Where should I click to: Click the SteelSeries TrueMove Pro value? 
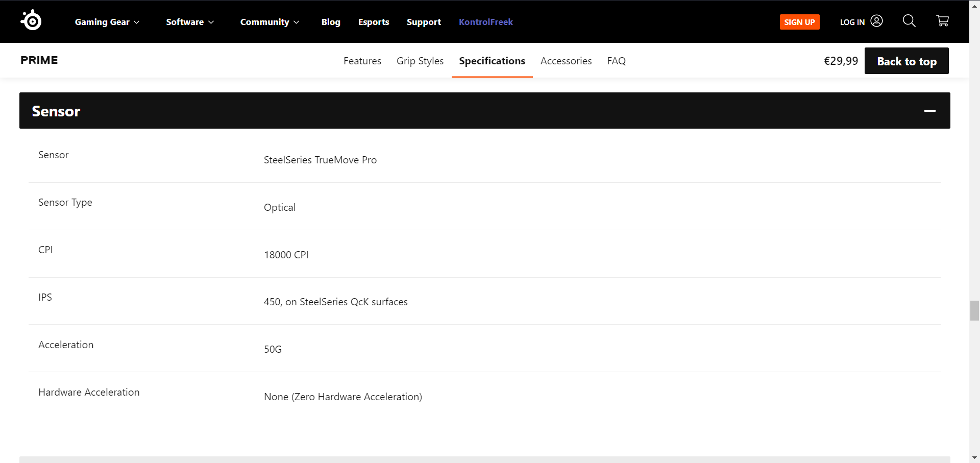tap(320, 160)
